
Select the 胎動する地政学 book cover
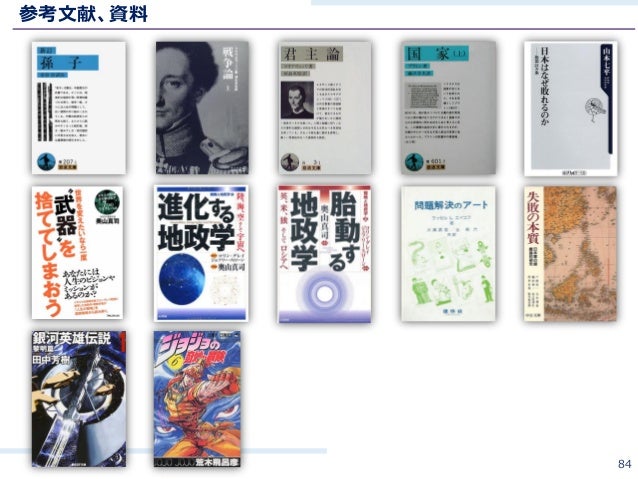[x=325, y=254]
